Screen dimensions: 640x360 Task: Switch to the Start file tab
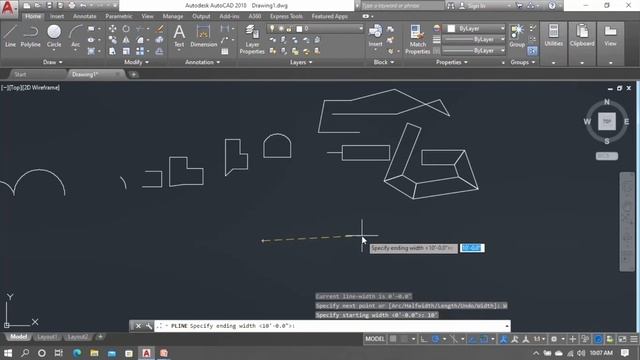[20, 74]
